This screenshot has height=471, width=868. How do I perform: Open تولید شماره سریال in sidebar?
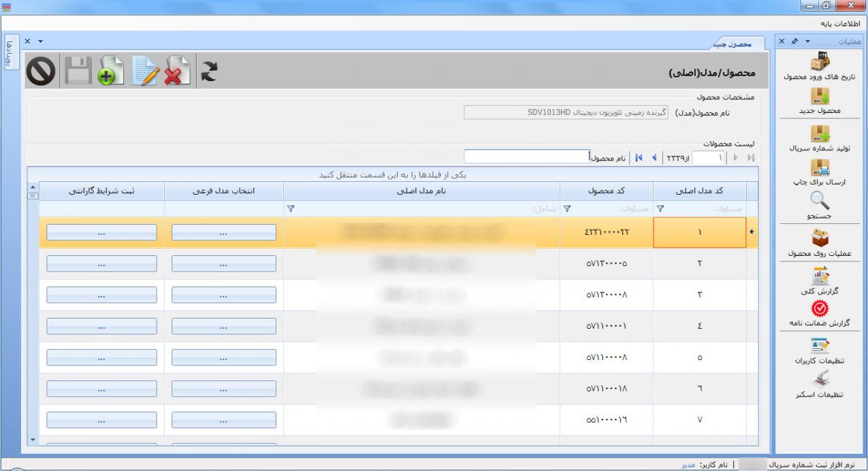[819, 138]
